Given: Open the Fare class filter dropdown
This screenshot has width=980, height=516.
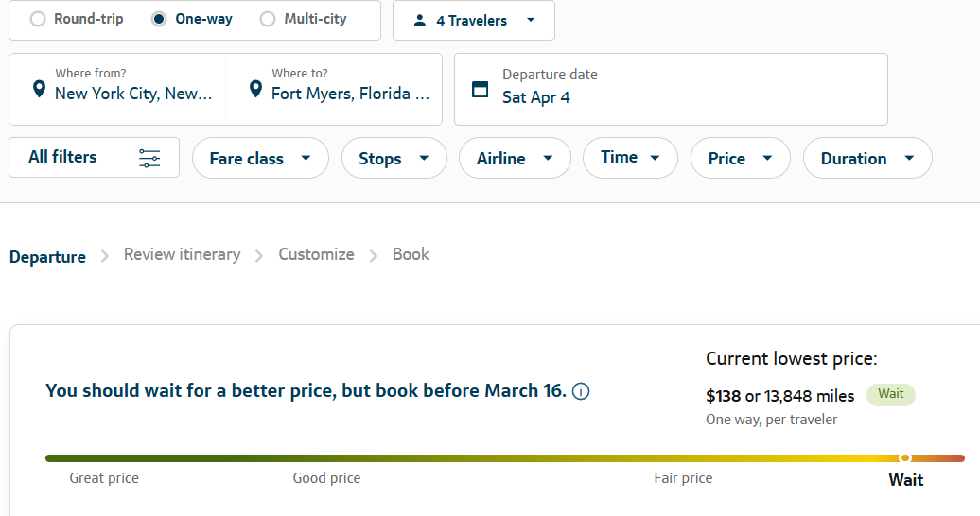Looking at the screenshot, I should [x=260, y=159].
